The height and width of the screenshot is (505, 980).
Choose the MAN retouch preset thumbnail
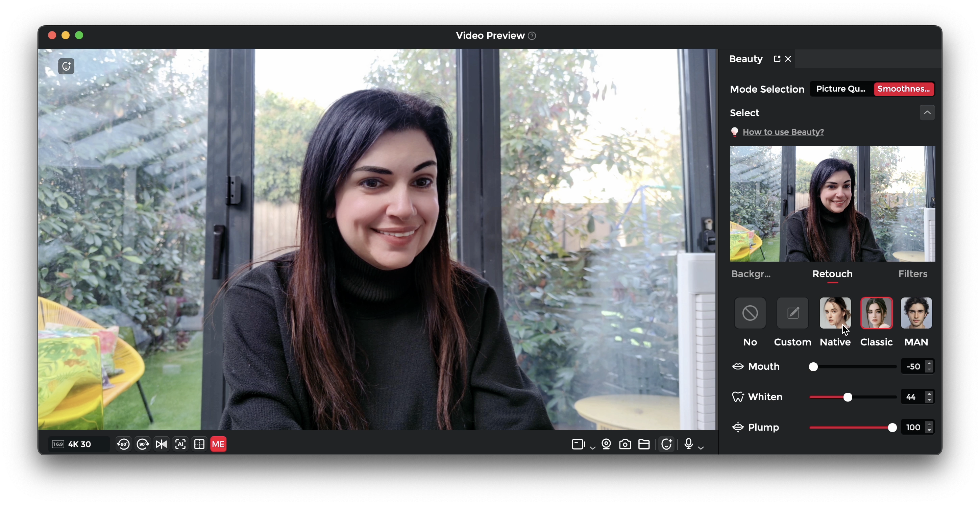pos(916,313)
